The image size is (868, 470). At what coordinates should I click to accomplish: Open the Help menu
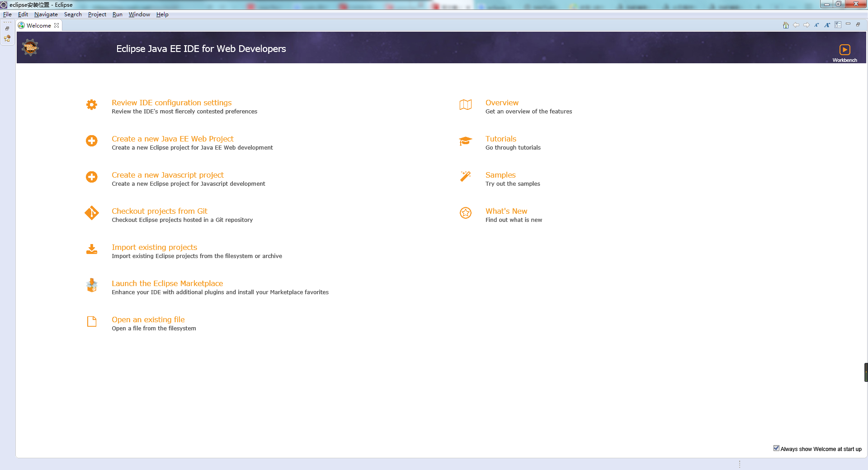click(x=162, y=14)
